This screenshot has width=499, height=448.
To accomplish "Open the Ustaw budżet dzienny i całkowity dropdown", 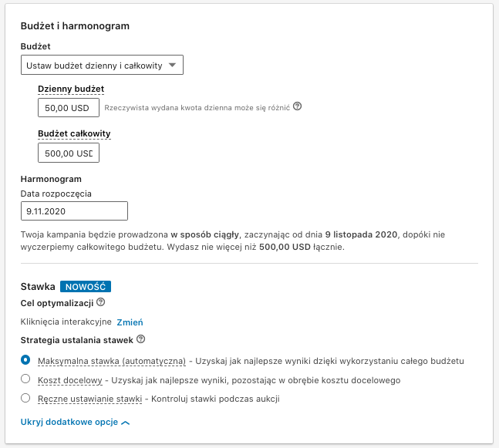I will click(x=102, y=66).
